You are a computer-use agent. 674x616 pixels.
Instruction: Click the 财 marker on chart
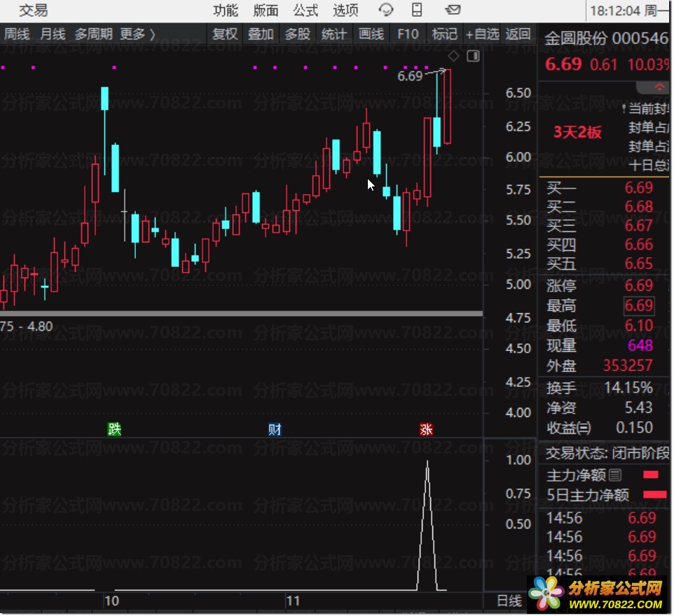point(275,429)
